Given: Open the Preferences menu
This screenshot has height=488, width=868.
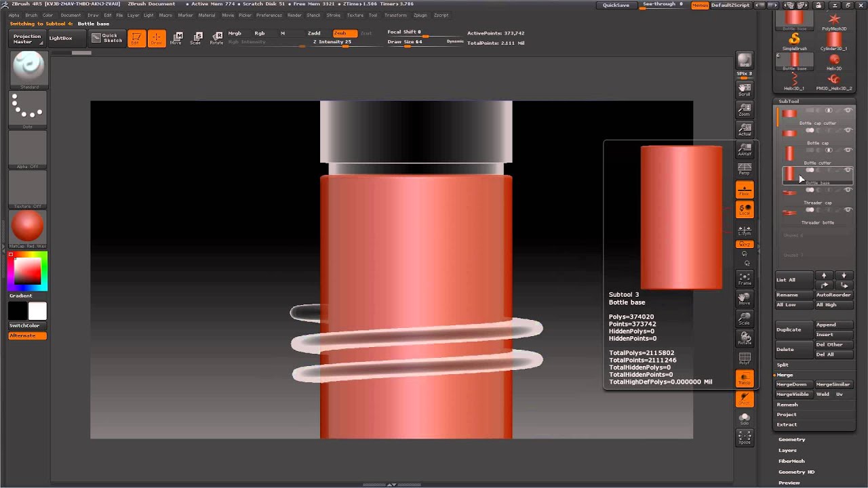Looking at the screenshot, I should click(269, 15).
